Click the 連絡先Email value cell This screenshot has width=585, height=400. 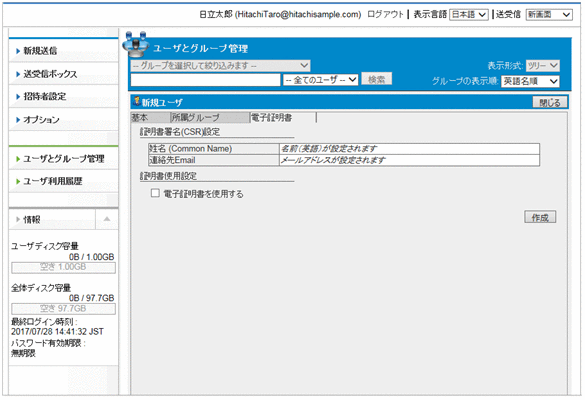click(x=409, y=160)
